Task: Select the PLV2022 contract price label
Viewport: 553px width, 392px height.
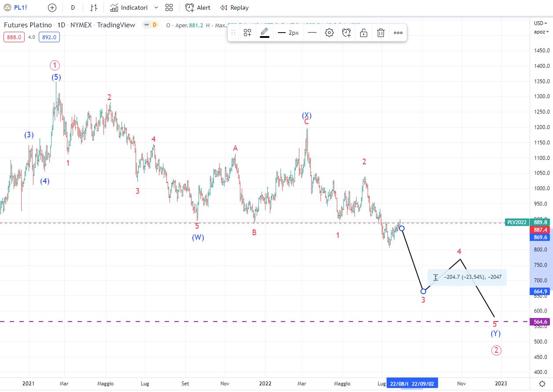Action: (x=517, y=222)
